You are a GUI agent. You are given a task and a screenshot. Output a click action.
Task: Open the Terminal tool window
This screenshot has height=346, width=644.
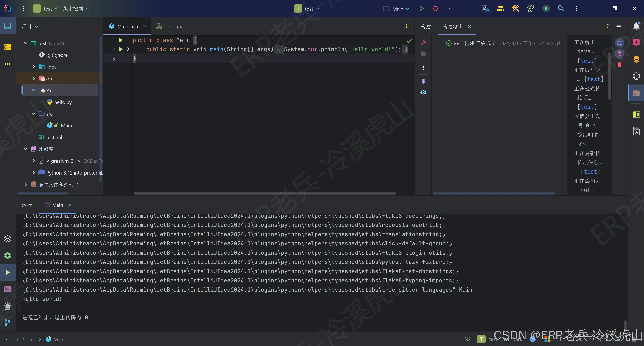click(8, 289)
